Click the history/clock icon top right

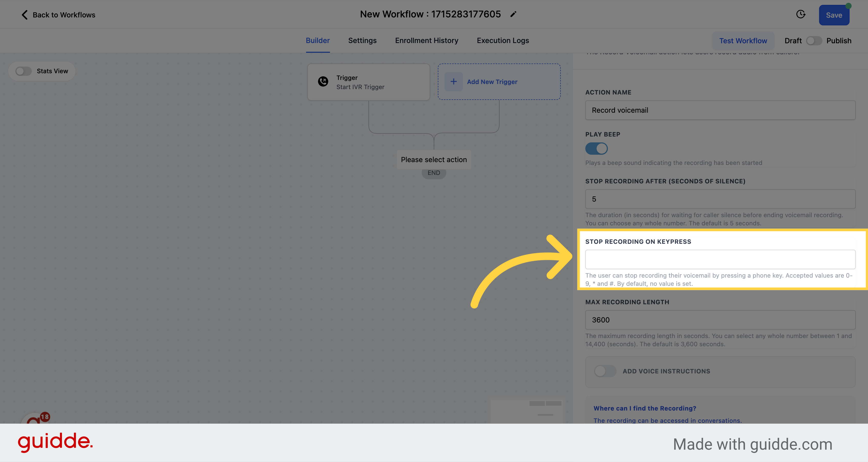[801, 14]
